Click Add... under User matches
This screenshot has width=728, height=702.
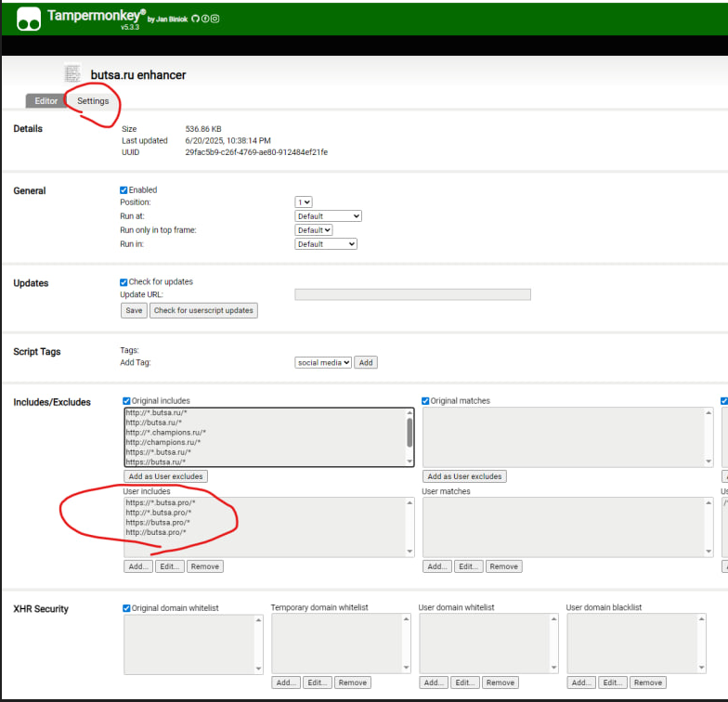pos(437,566)
